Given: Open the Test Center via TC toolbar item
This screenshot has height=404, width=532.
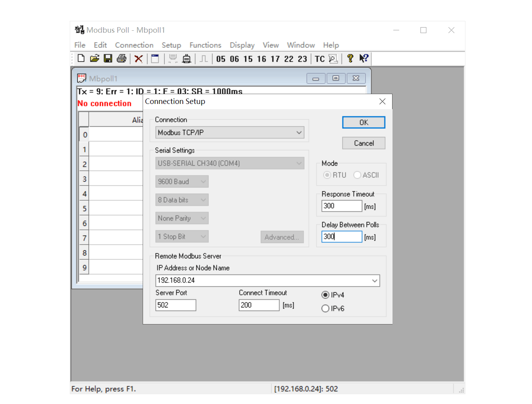Looking at the screenshot, I should pos(319,58).
